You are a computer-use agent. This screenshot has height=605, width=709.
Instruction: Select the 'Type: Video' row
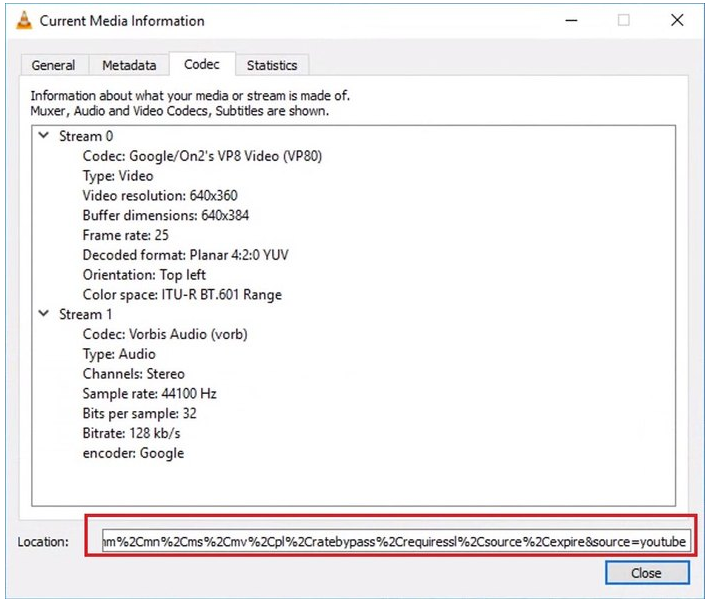click(118, 176)
